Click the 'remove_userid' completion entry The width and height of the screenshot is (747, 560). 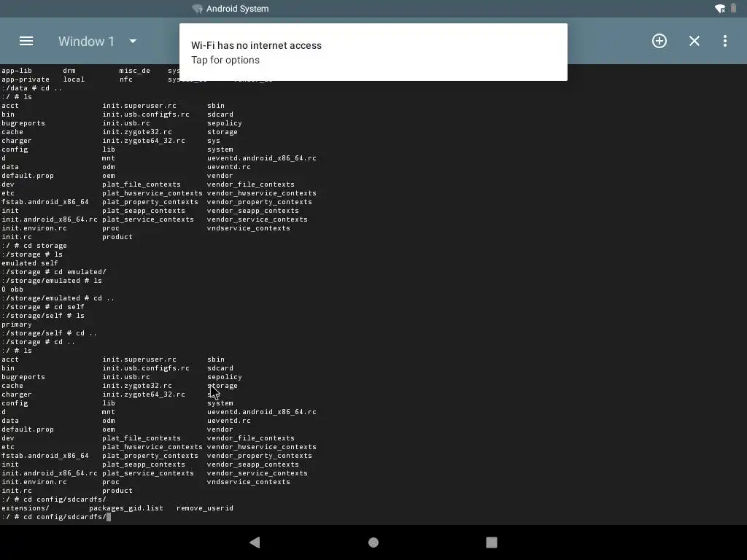coord(205,508)
